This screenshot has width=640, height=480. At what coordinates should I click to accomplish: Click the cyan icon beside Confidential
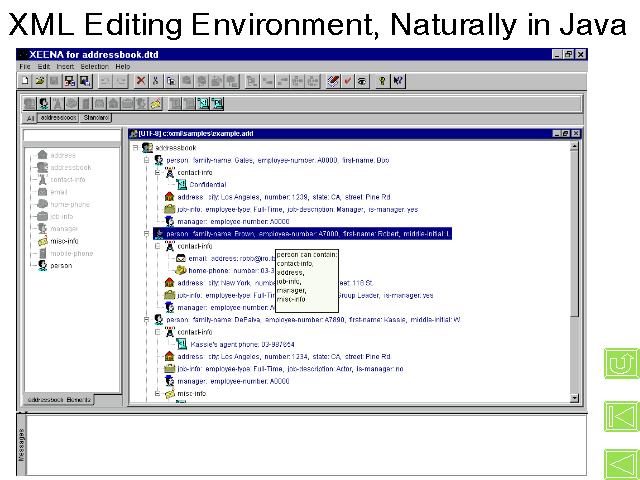click(181, 184)
